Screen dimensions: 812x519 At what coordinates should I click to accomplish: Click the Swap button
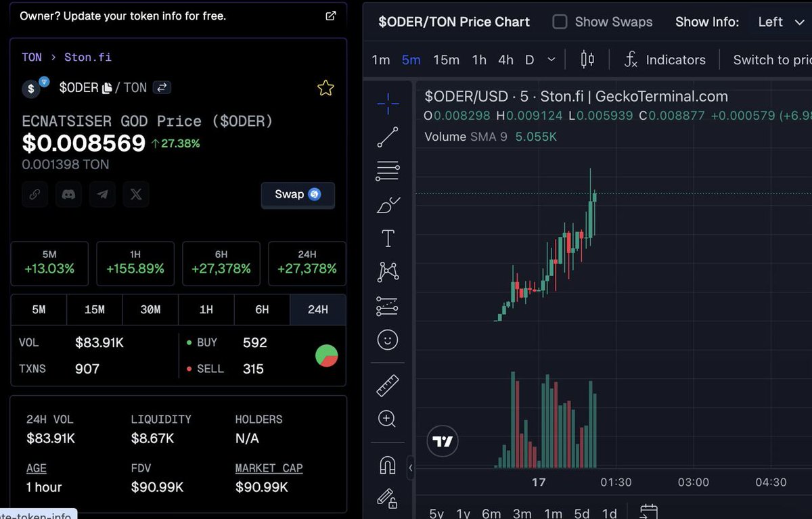pos(298,194)
